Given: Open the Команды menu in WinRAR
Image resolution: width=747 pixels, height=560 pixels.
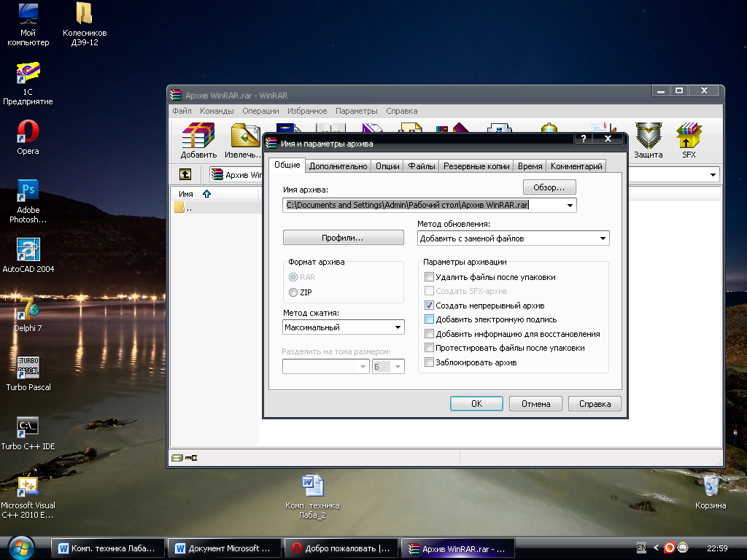Looking at the screenshot, I should tap(217, 111).
